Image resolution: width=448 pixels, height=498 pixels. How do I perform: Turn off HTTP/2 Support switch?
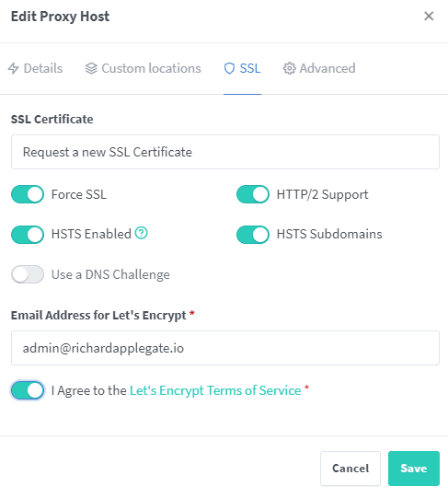253,194
